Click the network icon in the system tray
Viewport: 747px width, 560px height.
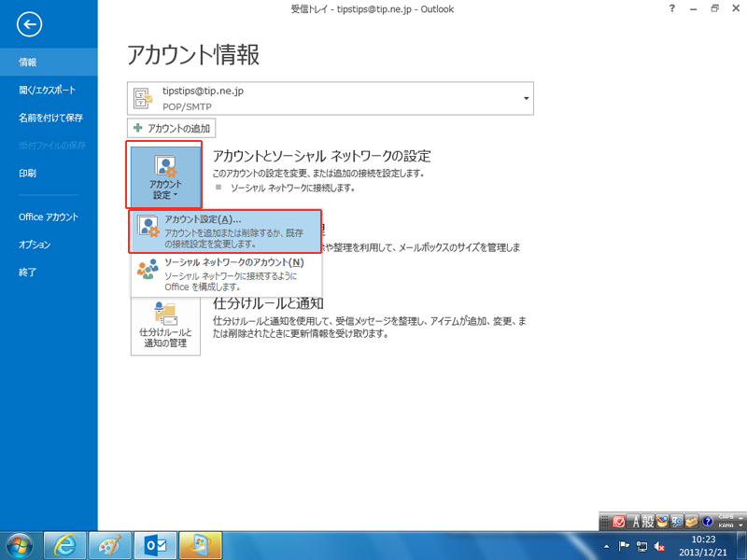coord(641,546)
